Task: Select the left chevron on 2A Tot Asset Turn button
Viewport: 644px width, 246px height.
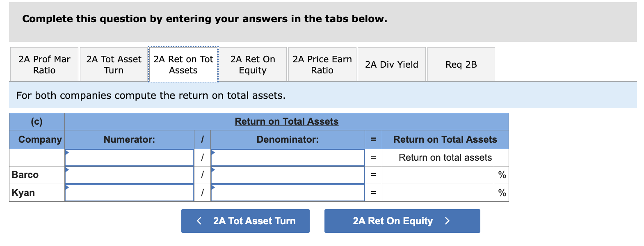Action: tap(199, 221)
